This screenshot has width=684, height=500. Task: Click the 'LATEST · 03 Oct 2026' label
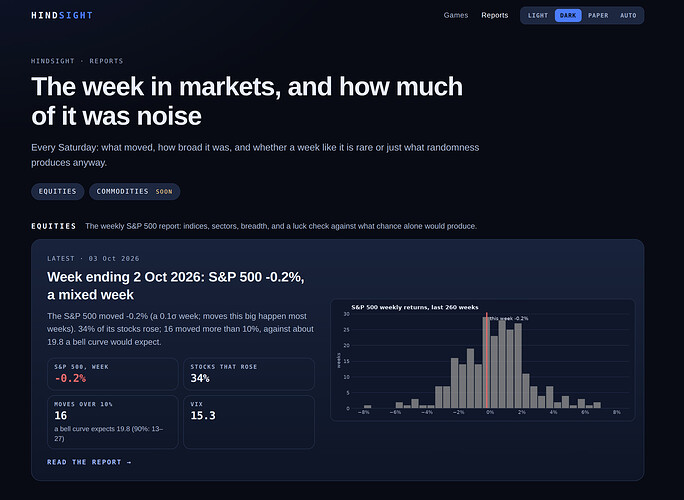(93, 259)
